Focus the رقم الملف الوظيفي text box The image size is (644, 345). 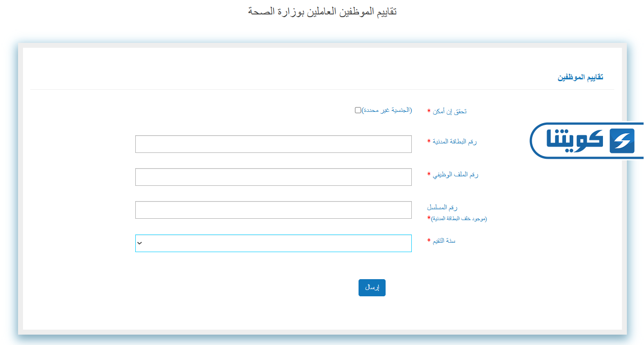(273, 177)
